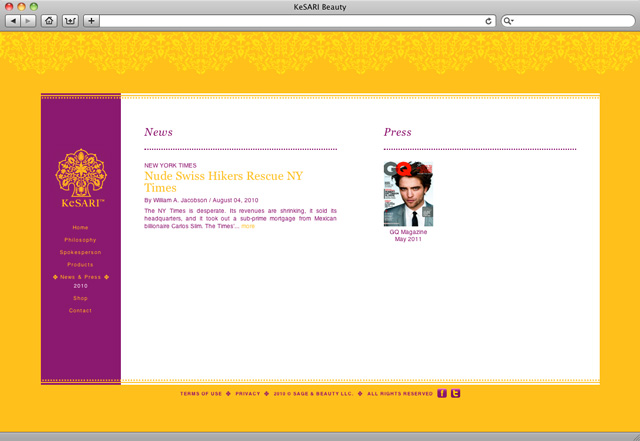Click the 'Press' section heading

click(398, 132)
